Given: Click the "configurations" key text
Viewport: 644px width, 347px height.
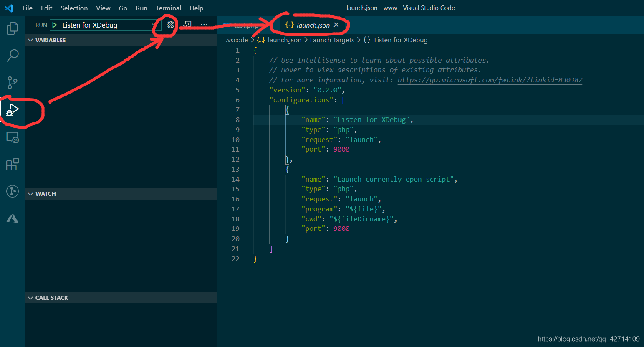Looking at the screenshot, I should click(301, 100).
